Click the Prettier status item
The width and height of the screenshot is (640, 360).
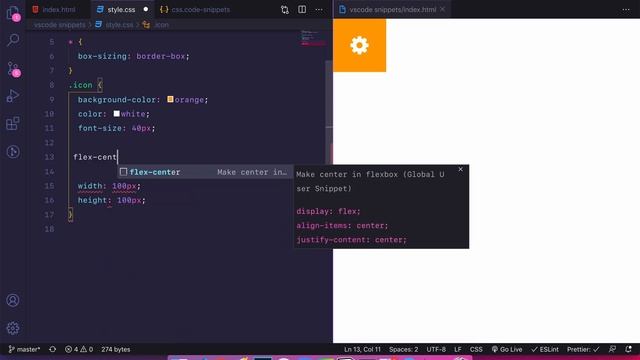tap(583, 349)
